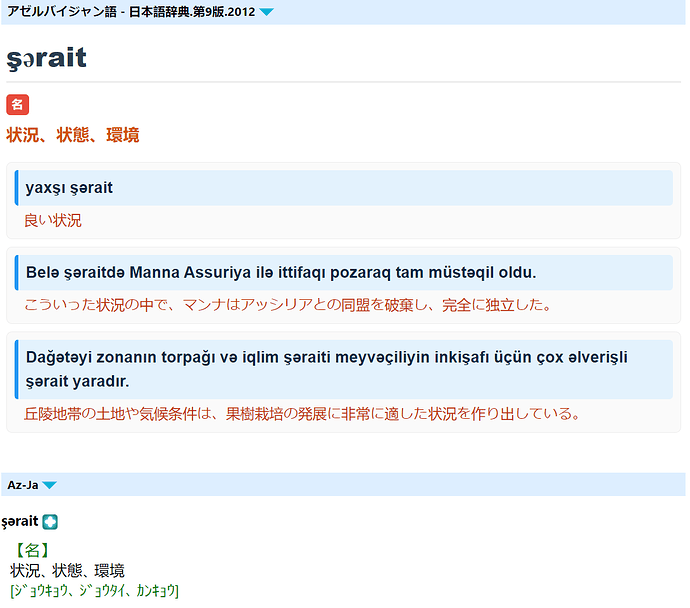Click the small bold şərait headword in Az-Ja

click(20, 521)
